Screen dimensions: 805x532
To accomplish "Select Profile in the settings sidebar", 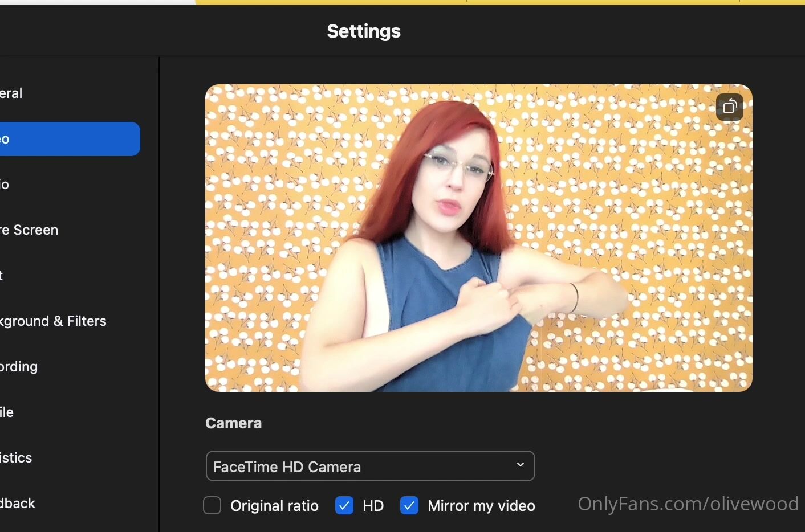I will point(7,412).
